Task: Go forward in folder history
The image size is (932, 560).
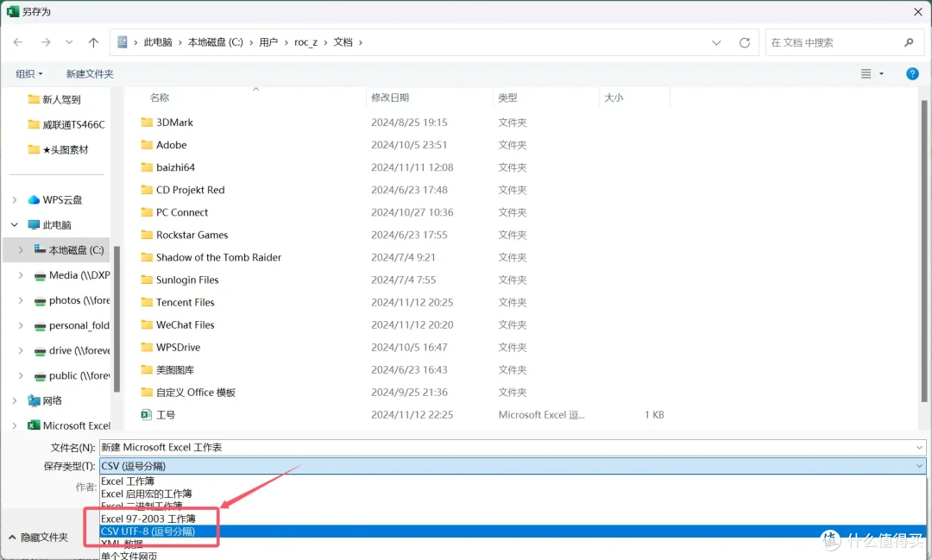Action: pos(46,42)
